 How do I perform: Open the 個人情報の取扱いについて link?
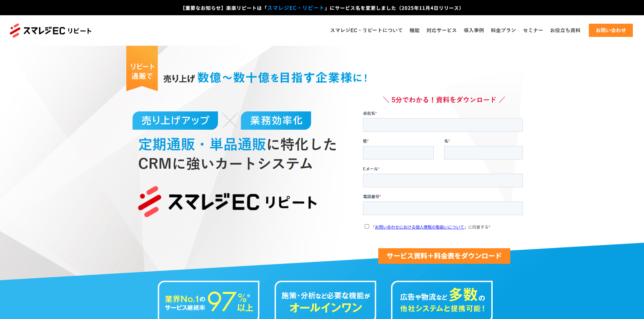(419, 227)
